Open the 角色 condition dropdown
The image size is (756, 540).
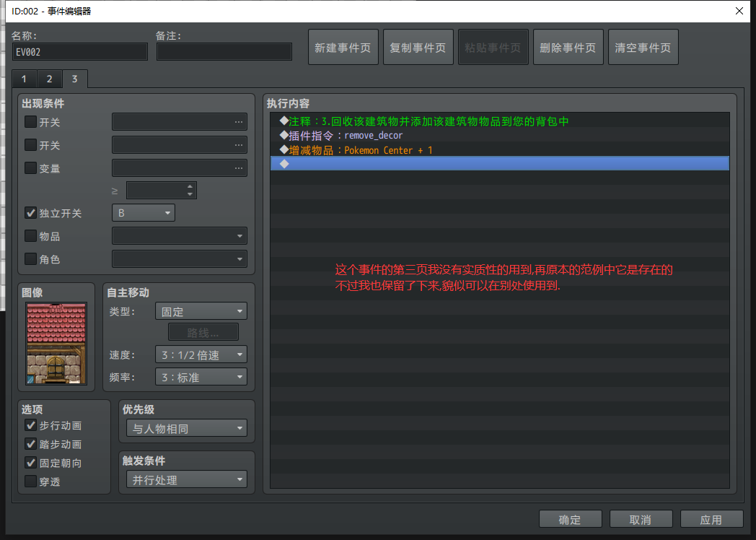click(x=180, y=259)
